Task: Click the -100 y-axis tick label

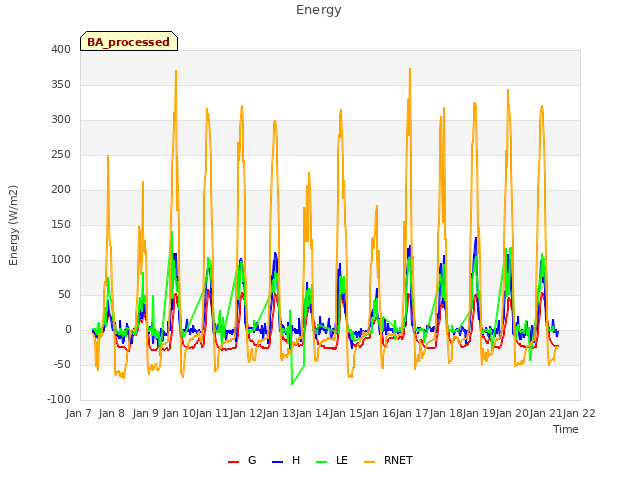Action: click(x=59, y=400)
